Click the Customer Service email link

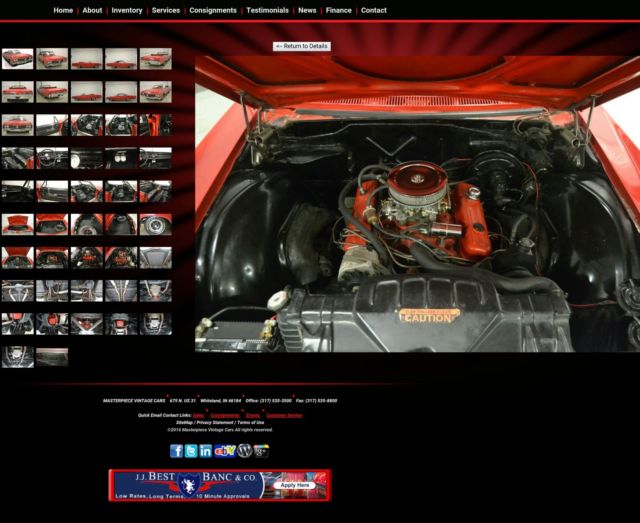284,415
